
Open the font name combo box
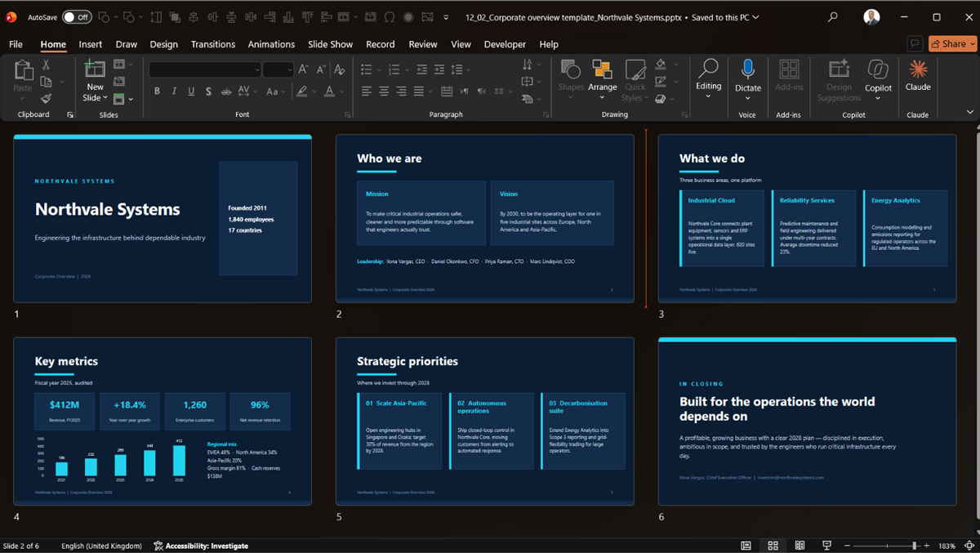[x=205, y=69]
